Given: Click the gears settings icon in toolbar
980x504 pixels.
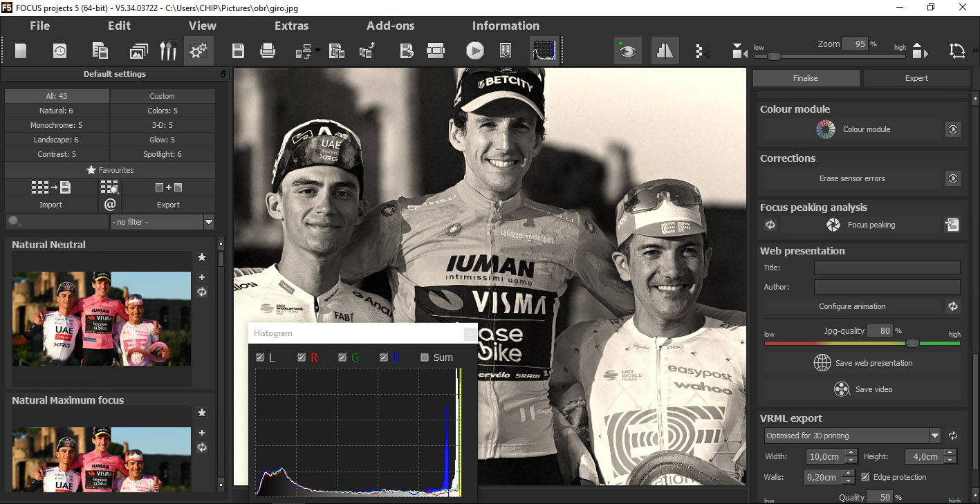Looking at the screenshot, I should [198, 50].
